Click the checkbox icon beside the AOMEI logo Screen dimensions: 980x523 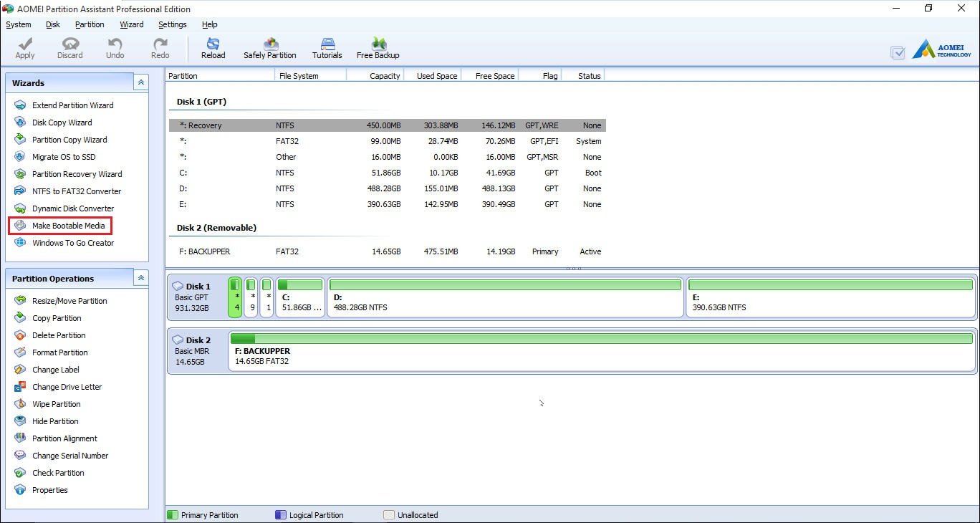897,52
